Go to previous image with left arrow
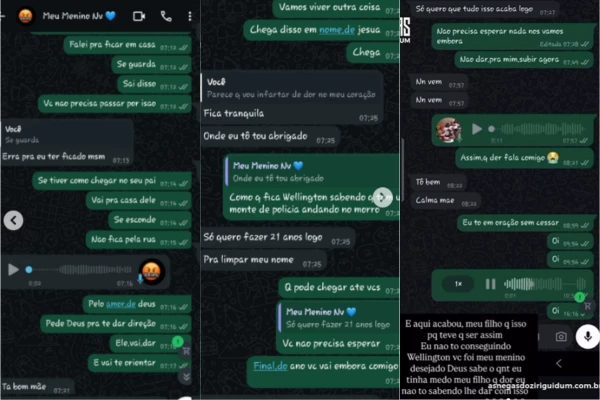This screenshot has width=600, height=400. [13, 220]
